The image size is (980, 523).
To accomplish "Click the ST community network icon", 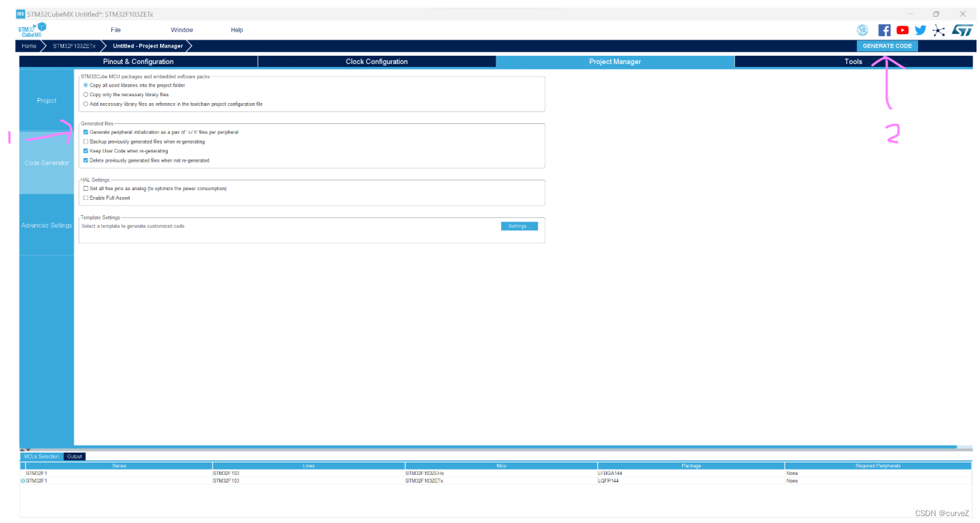I will pos(939,30).
